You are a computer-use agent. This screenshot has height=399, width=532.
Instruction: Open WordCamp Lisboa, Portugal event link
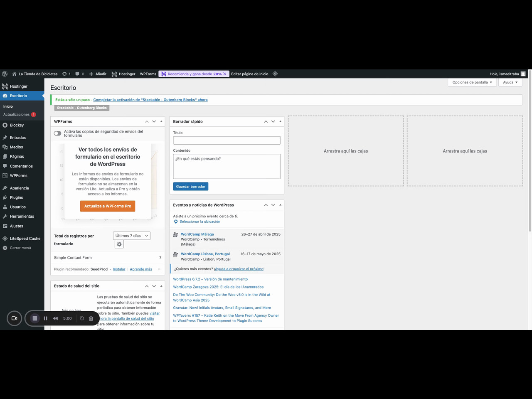(x=205, y=254)
